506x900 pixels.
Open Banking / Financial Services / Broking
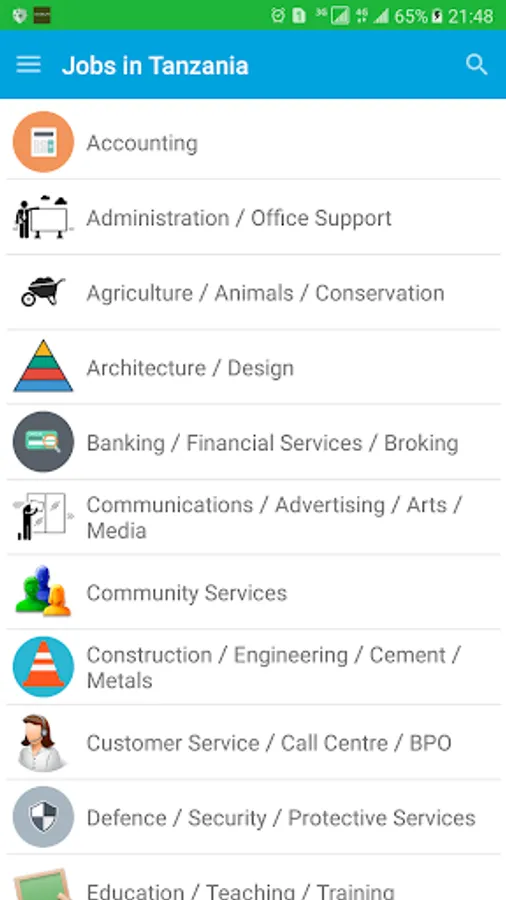point(253,442)
